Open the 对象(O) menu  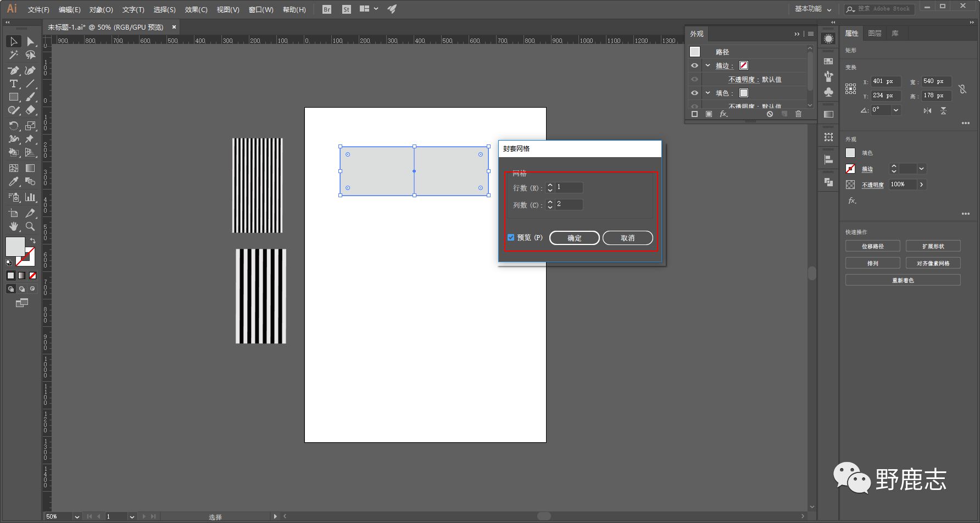(x=101, y=9)
